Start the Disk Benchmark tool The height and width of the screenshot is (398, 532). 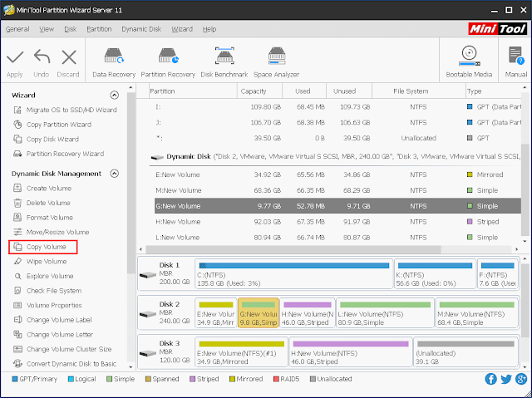point(224,62)
